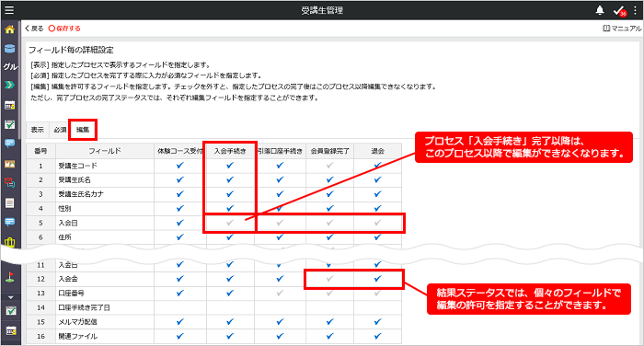Viewport: 644px width, 346px height.
Task: Toggle 関連ファイル check under 退会
Action: [x=377, y=336]
